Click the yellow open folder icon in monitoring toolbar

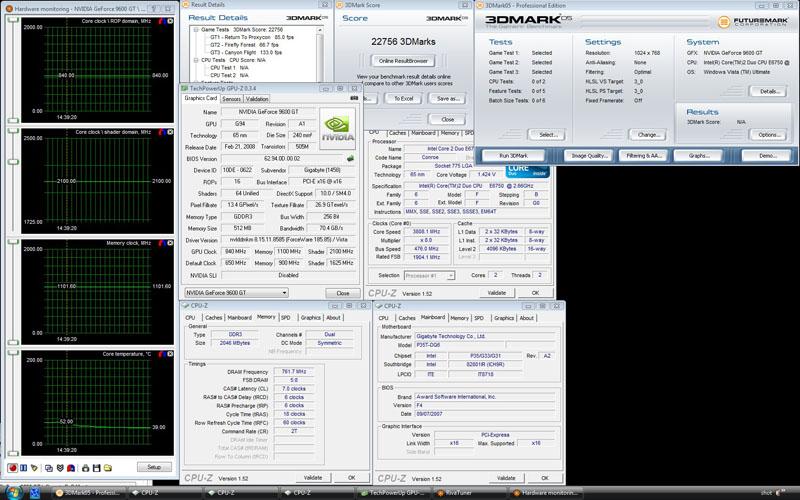point(108,468)
